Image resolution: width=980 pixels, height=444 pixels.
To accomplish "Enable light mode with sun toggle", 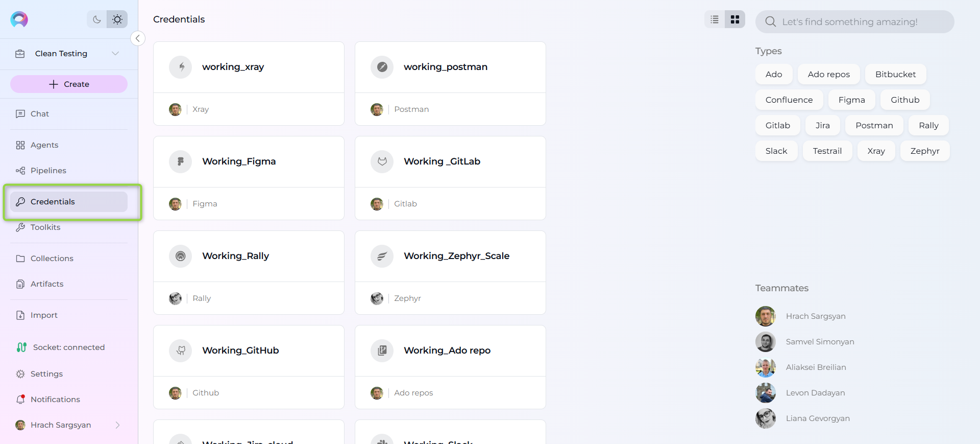I will [117, 19].
